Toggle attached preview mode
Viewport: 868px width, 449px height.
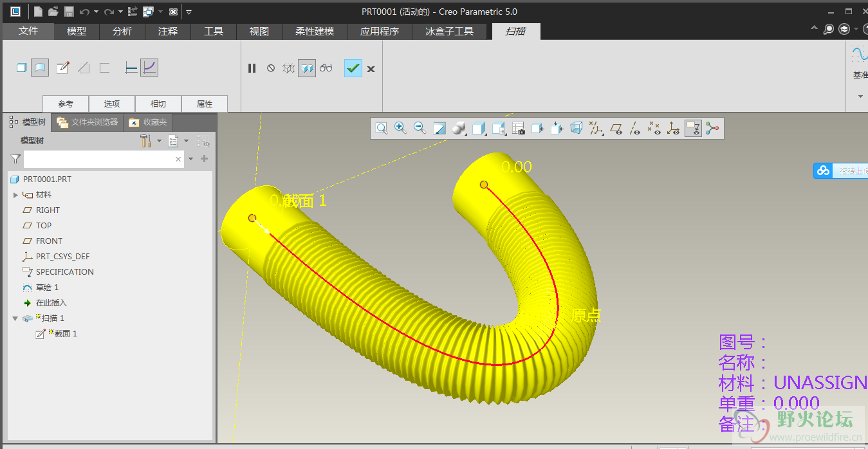pyautogui.click(x=307, y=68)
